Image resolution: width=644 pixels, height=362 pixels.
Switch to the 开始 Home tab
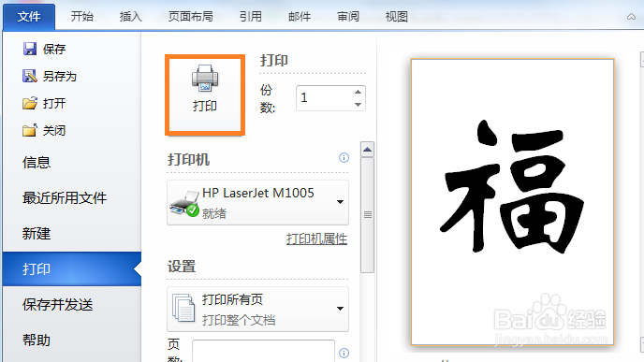tap(82, 17)
